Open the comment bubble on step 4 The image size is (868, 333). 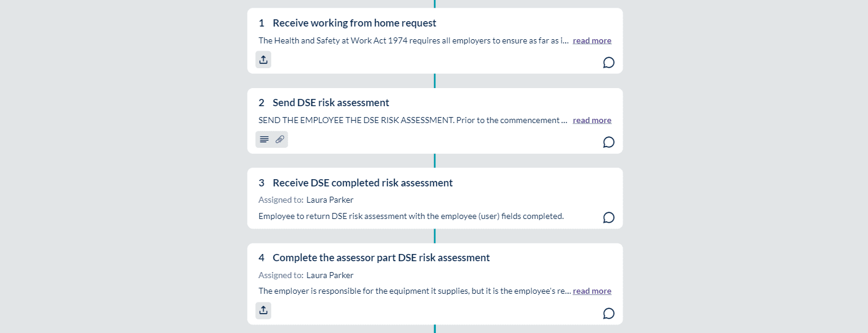[609, 314]
